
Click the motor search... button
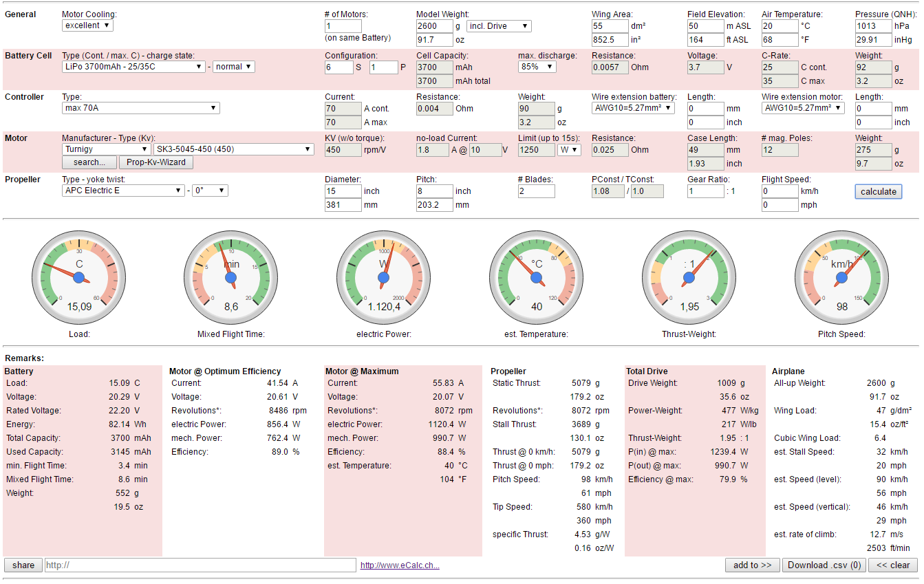[x=89, y=163]
